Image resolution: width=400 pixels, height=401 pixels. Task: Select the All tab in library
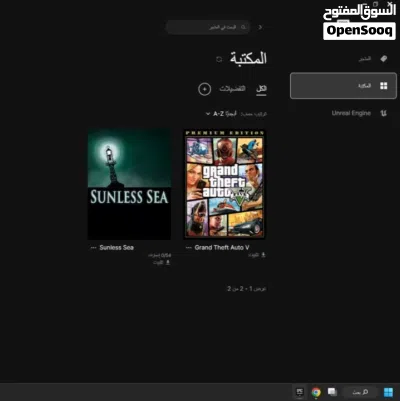tap(261, 89)
